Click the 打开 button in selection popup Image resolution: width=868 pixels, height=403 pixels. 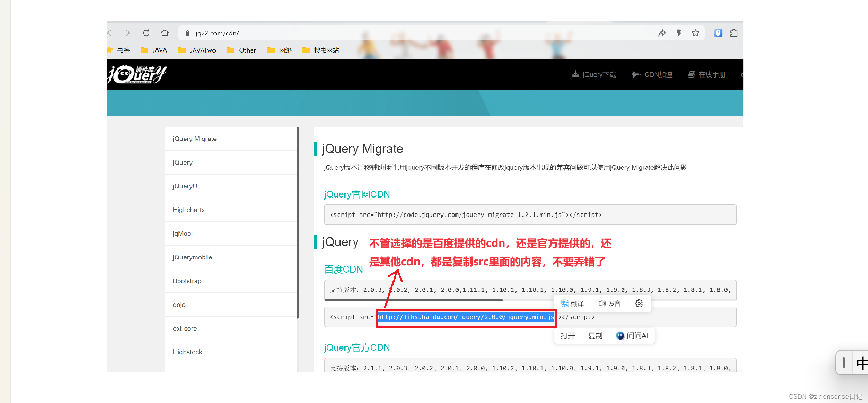tap(568, 336)
